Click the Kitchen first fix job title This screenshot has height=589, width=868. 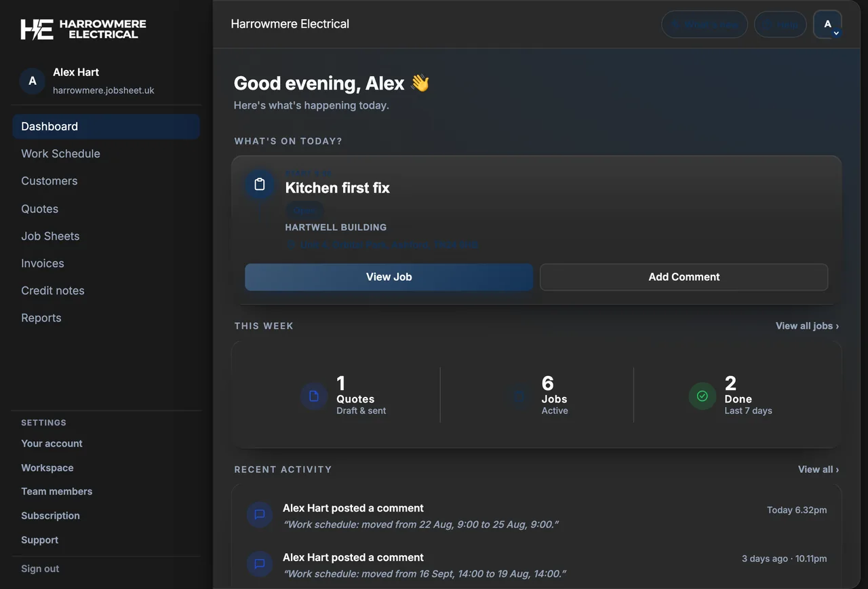click(x=338, y=188)
